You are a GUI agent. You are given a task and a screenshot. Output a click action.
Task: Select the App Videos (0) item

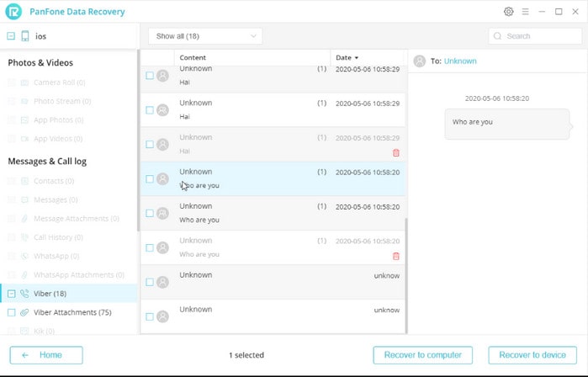(58, 138)
